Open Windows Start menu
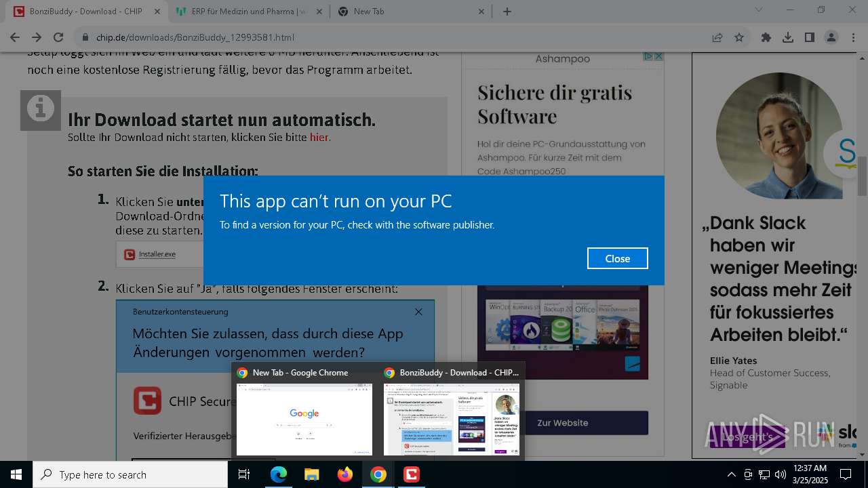 point(16,474)
